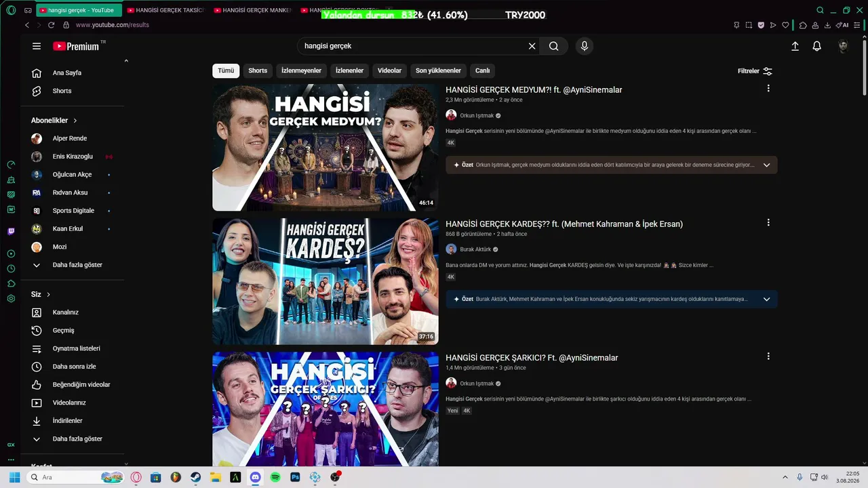Clear the search box with the X
The width and height of the screenshot is (868, 488).
tap(532, 46)
